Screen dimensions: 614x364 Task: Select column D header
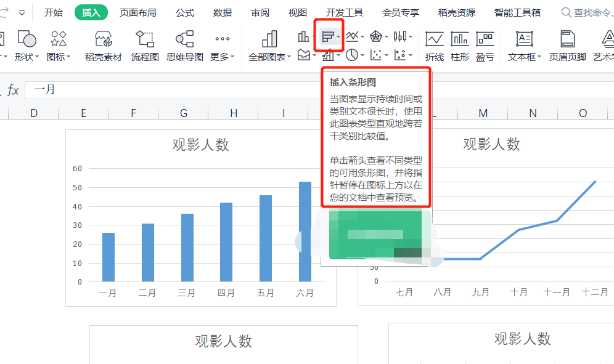click(x=34, y=113)
